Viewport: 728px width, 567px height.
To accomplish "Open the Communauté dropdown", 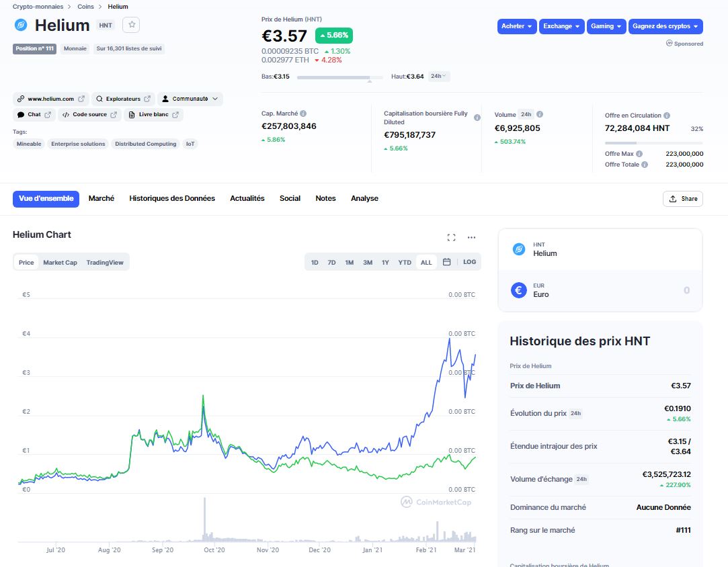I will pyautogui.click(x=191, y=99).
